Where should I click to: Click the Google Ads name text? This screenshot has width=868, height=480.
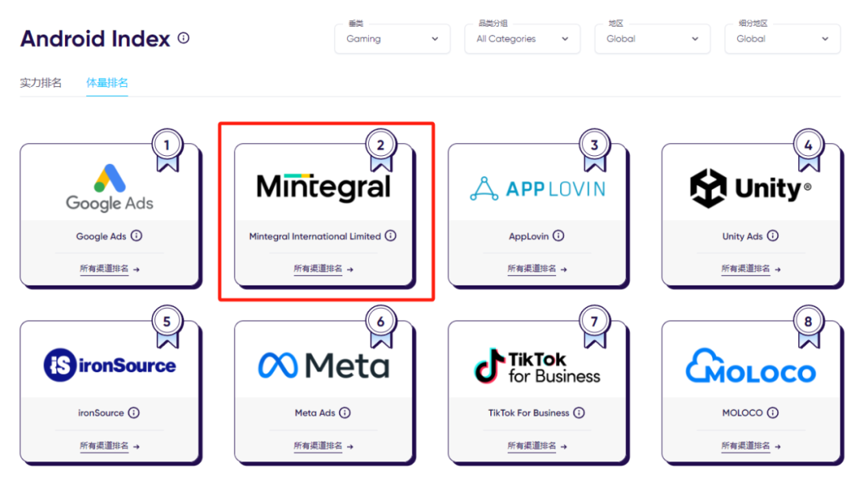(x=101, y=236)
